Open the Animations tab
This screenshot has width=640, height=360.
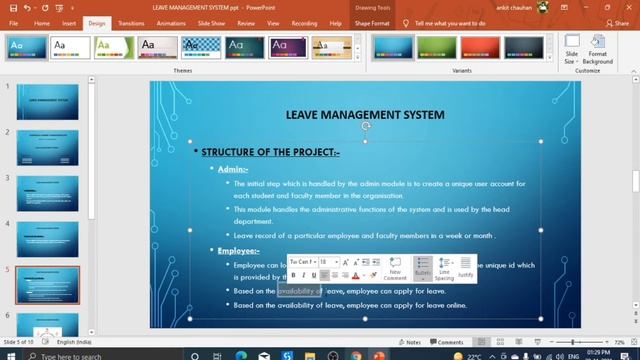coord(171,23)
